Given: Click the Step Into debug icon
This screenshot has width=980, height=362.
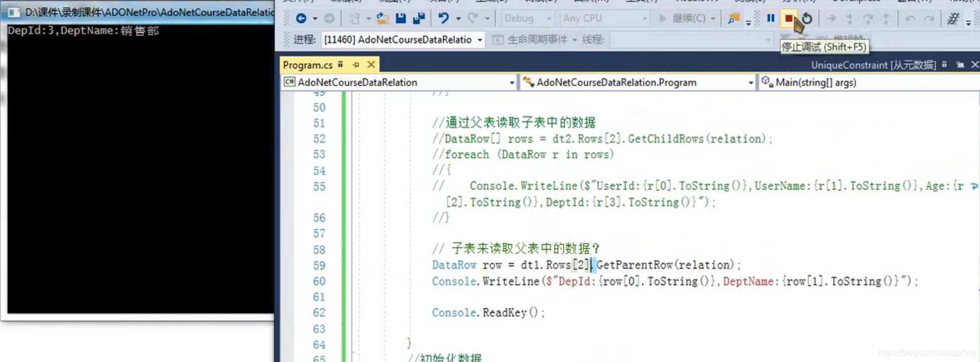Looking at the screenshot, I should click(850, 19).
